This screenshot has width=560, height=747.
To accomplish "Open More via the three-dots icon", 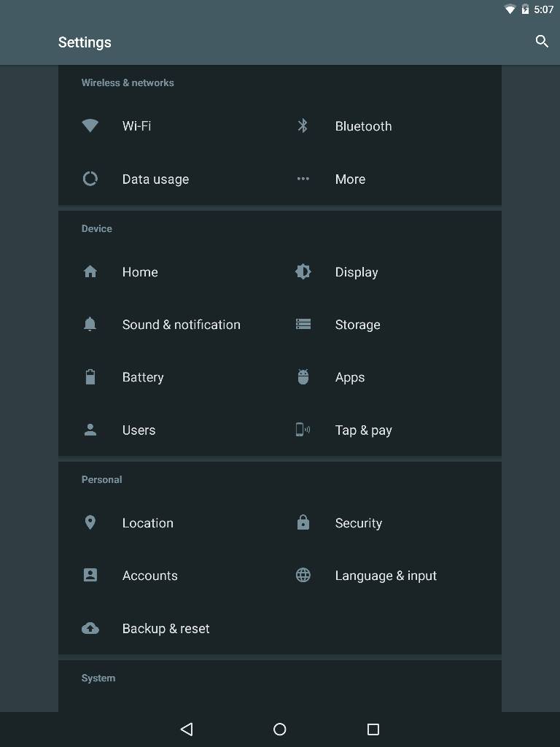I will (x=303, y=179).
